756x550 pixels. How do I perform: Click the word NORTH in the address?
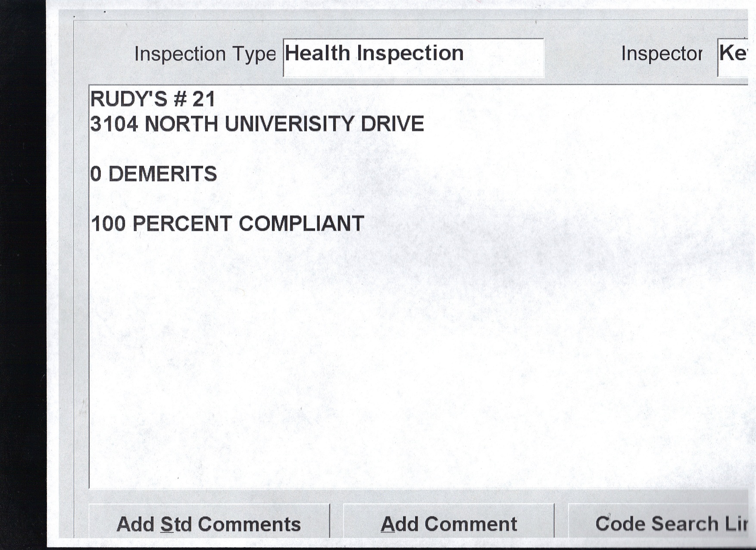pyautogui.click(x=181, y=124)
